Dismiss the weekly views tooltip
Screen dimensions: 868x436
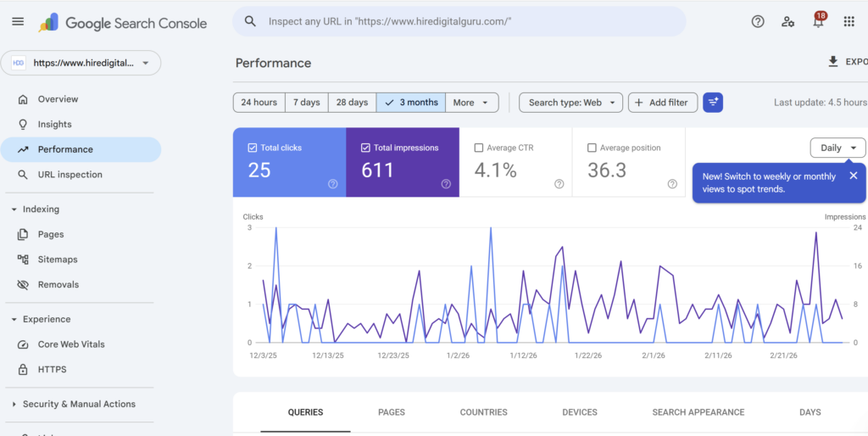tap(853, 176)
